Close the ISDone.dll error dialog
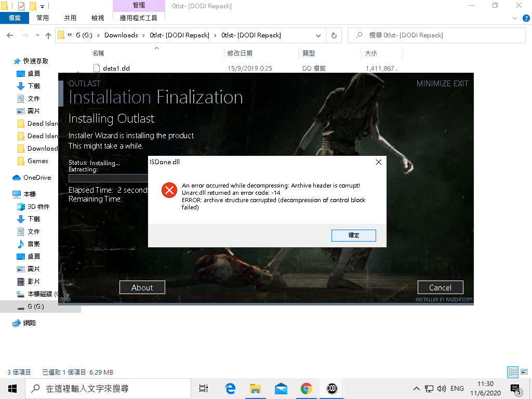The height and width of the screenshot is (399, 532). tap(378, 162)
